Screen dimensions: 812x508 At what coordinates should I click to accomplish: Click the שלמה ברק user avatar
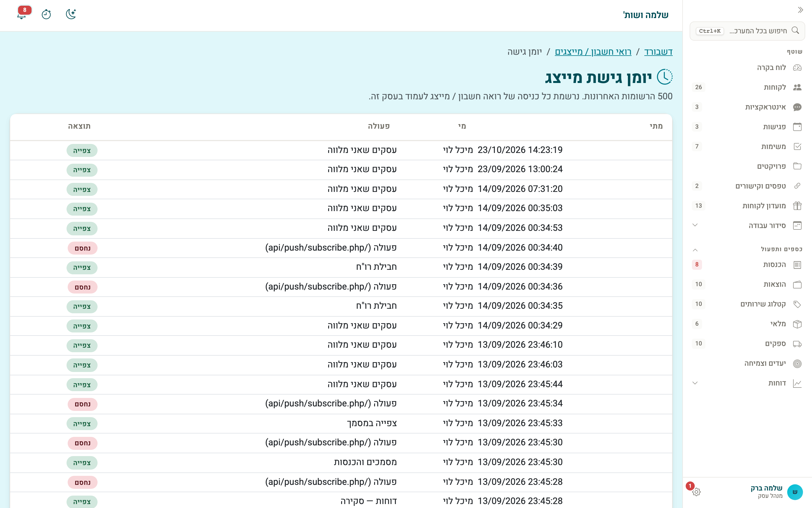click(x=795, y=492)
